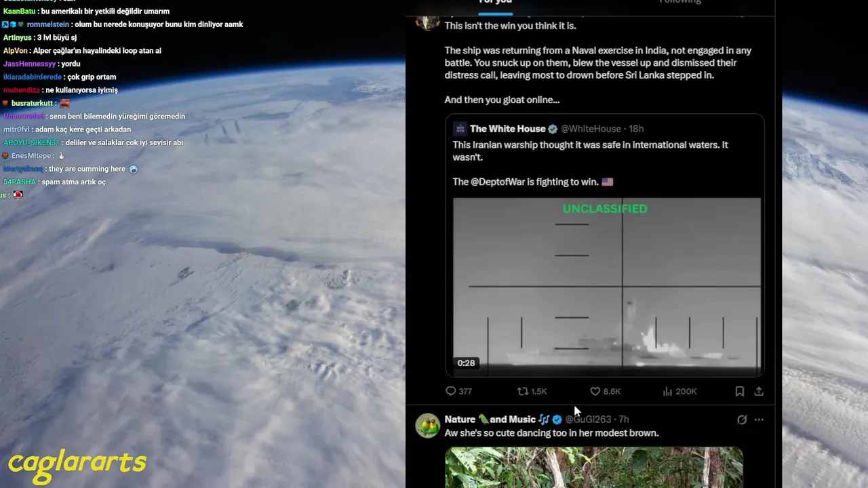
Task: Click the verified badge beside Nature and Music
Action: 557,420
